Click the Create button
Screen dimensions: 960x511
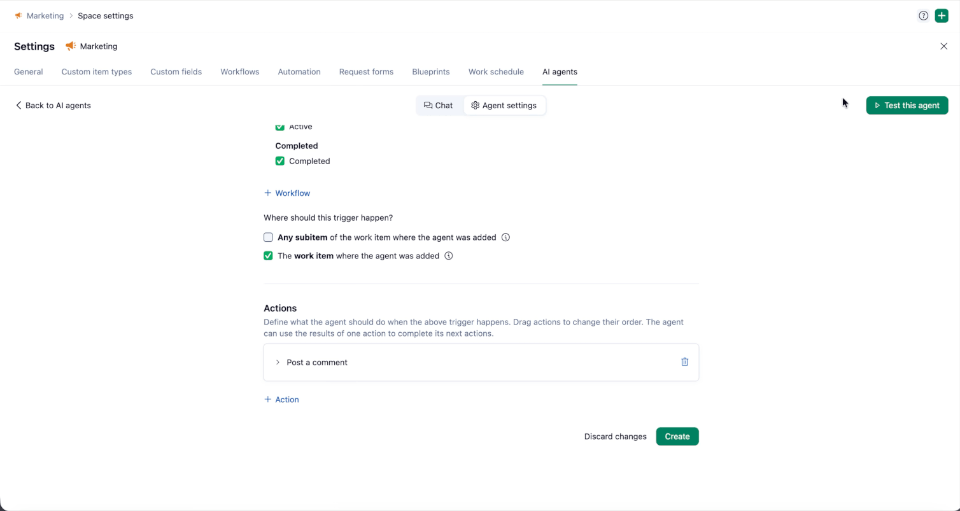[677, 436]
